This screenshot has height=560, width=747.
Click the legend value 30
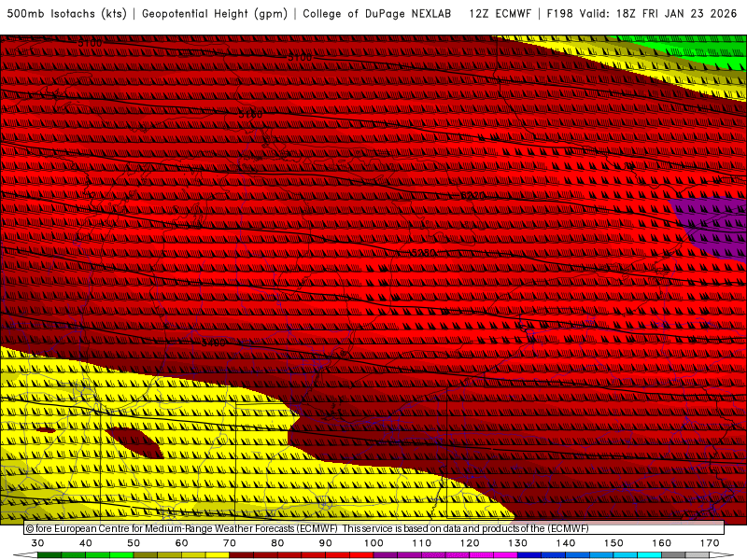click(x=37, y=543)
